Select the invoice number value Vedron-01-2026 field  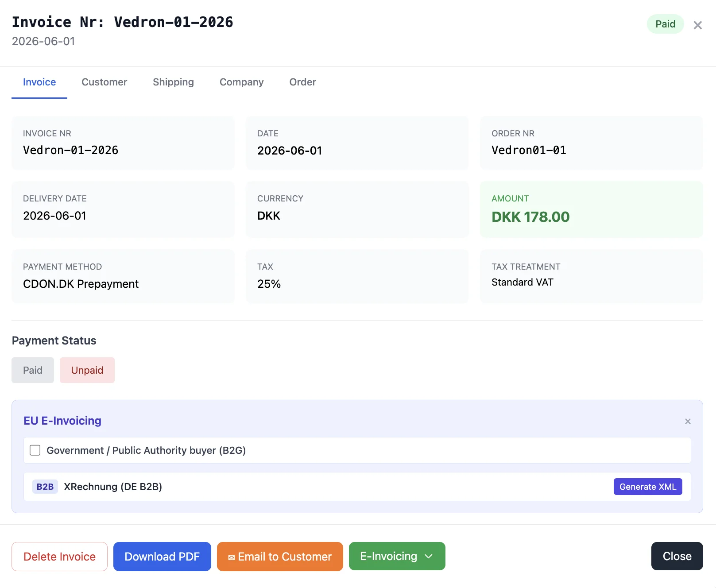[71, 150]
